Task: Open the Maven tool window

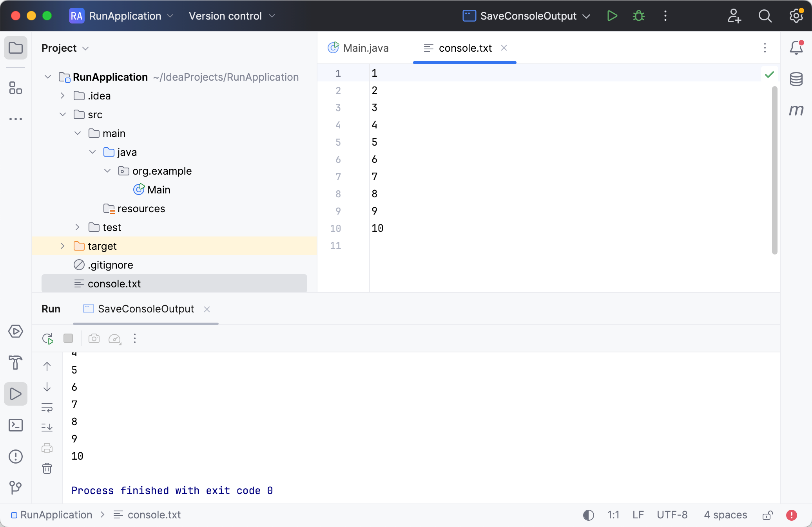Action: 797,111
